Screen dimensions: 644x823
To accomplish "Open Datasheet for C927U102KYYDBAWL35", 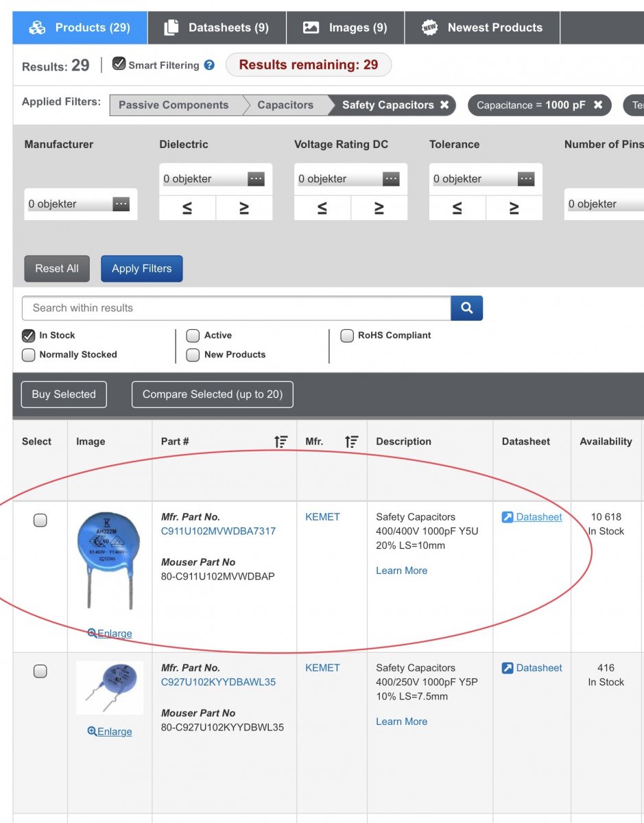I will [532, 668].
